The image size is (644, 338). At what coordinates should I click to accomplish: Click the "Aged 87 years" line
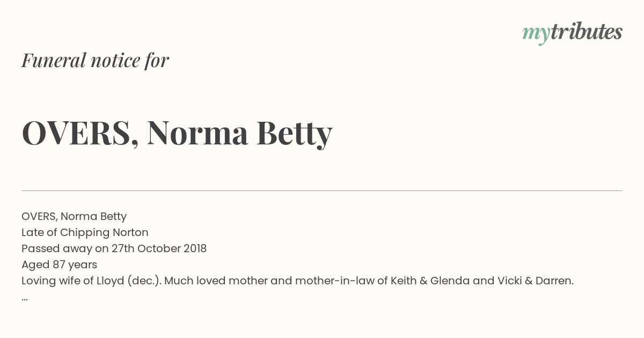point(59,264)
